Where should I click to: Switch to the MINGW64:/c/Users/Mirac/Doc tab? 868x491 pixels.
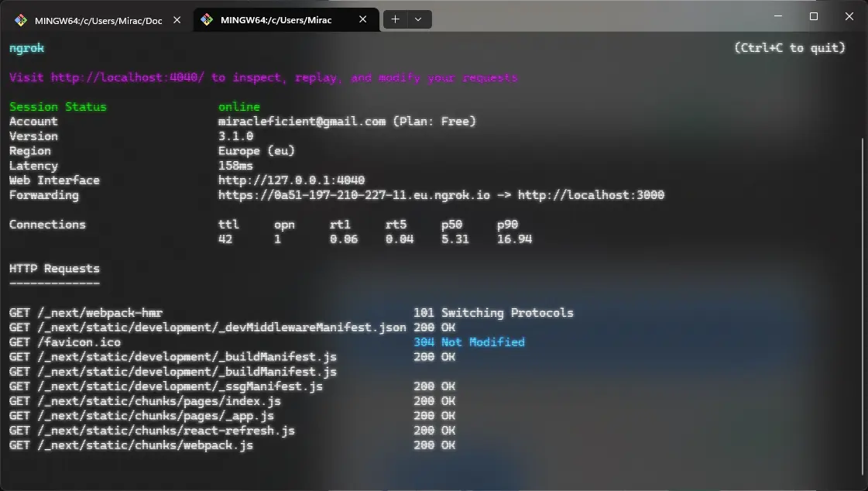97,20
